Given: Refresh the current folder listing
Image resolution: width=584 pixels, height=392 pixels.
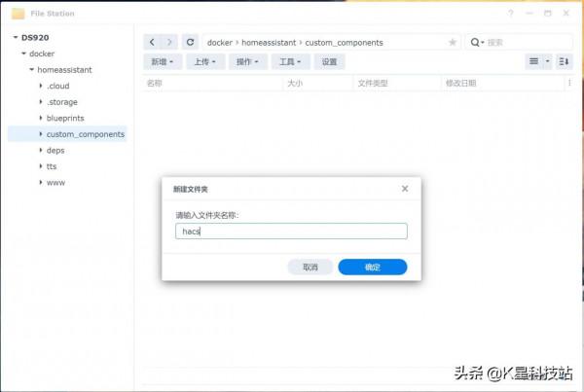Looking at the screenshot, I should tap(190, 42).
